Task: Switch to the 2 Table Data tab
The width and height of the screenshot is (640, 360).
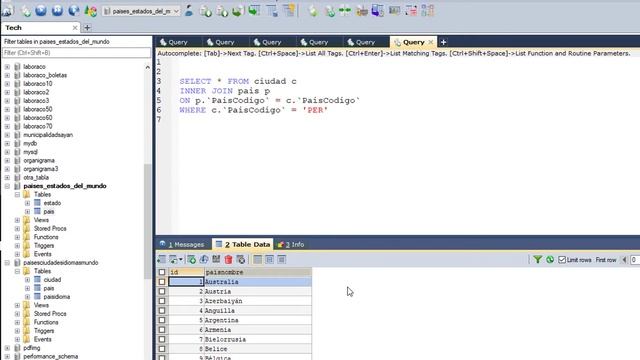Action: [x=243, y=244]
